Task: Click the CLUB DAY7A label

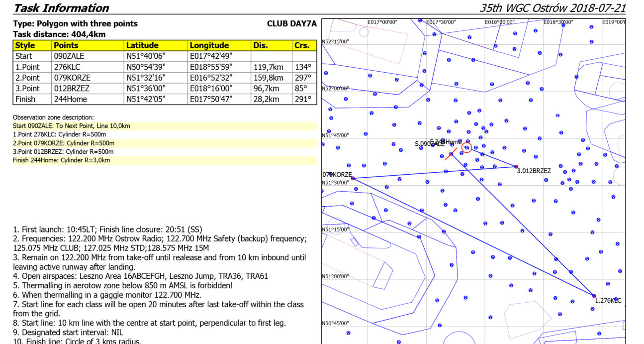Action: click(x=291, y=24)
